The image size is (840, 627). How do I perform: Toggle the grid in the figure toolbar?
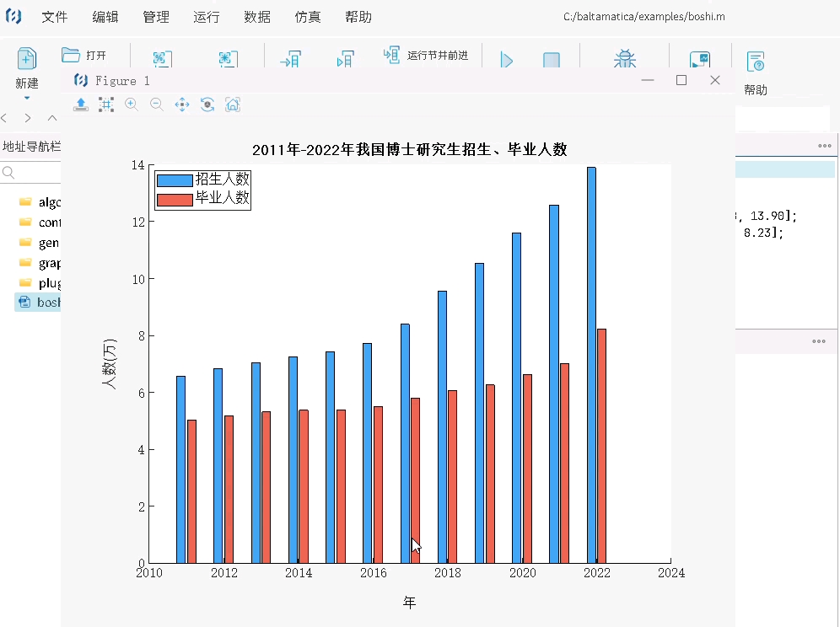click(x=106, y=104)
